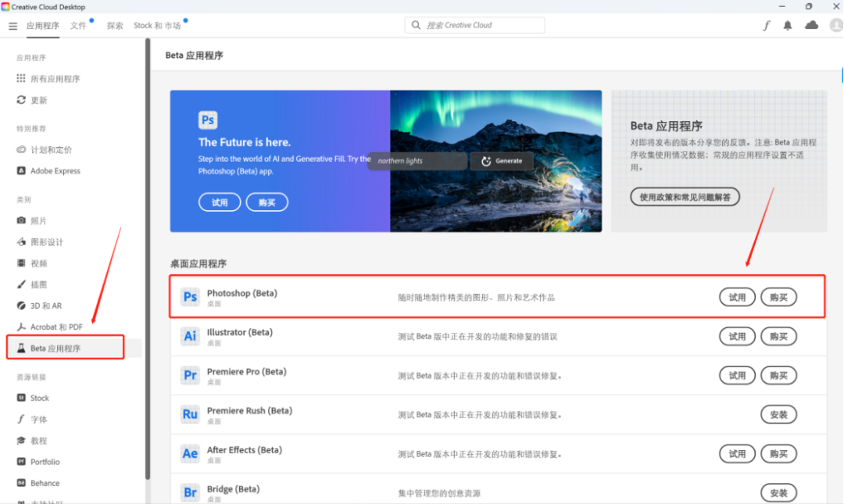
Task: Open 使用政策和常见问题解答 button
Action: point(685,197)
